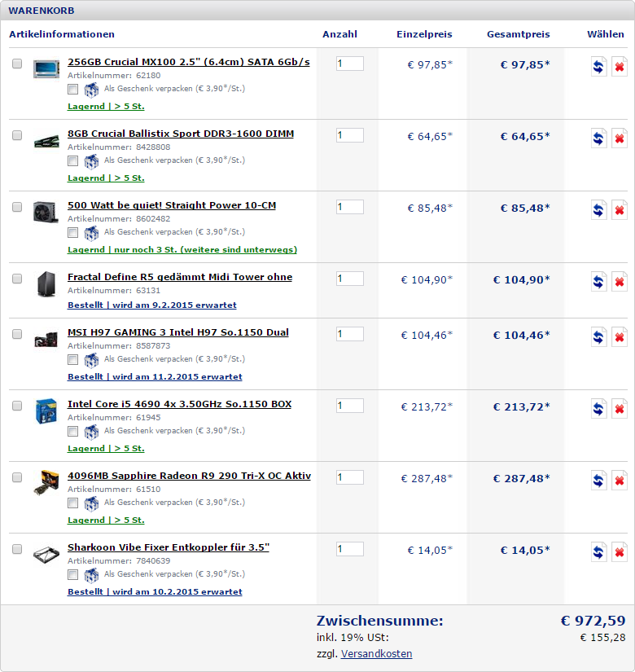Viewport: 635px width, 672px height.
Task: Update quantity for MSI H97 GAMING 3 row
Action: click(598, 337)
